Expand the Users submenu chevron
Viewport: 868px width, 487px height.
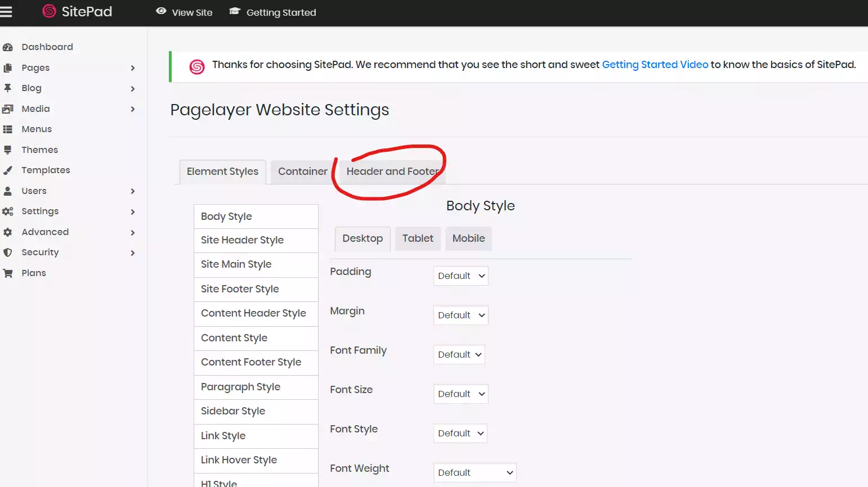[x=133, y=191]
